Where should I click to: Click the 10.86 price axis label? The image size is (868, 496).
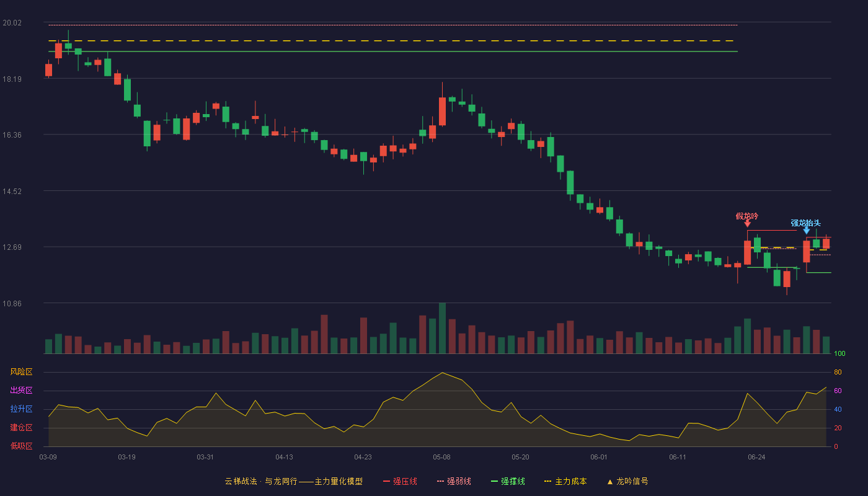point(12,304)
